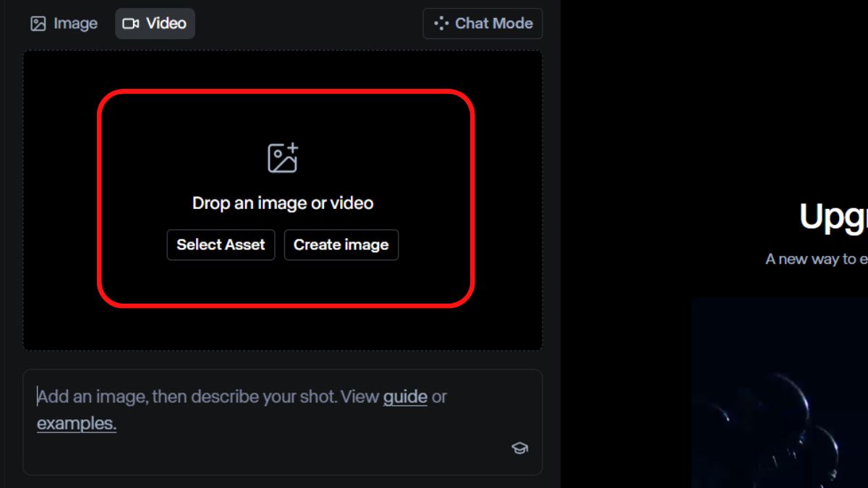The width and height of the screenshot is (868, 488).
Task: Click the 'Drop an image or video' text
Action: (283, 203)
